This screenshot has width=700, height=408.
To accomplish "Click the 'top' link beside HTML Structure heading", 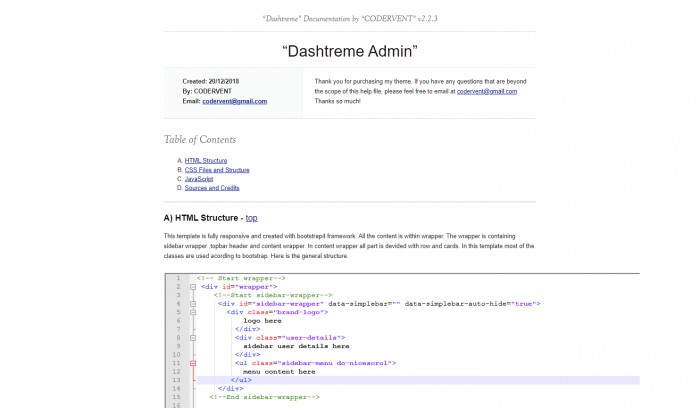I will click(252, 217).
